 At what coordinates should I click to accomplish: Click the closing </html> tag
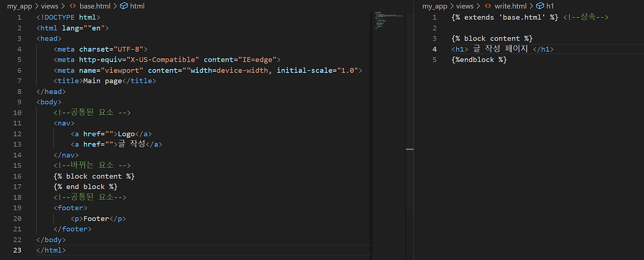point(51,250)
